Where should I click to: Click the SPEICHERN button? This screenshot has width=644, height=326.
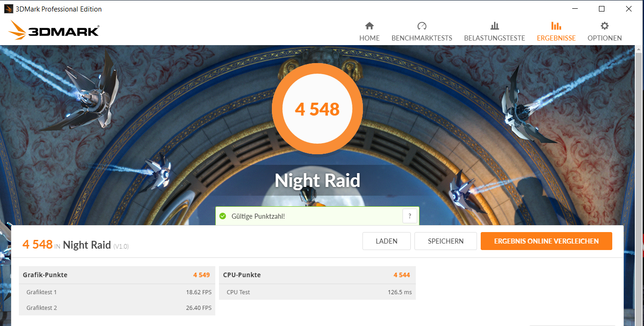coord(446,241)
